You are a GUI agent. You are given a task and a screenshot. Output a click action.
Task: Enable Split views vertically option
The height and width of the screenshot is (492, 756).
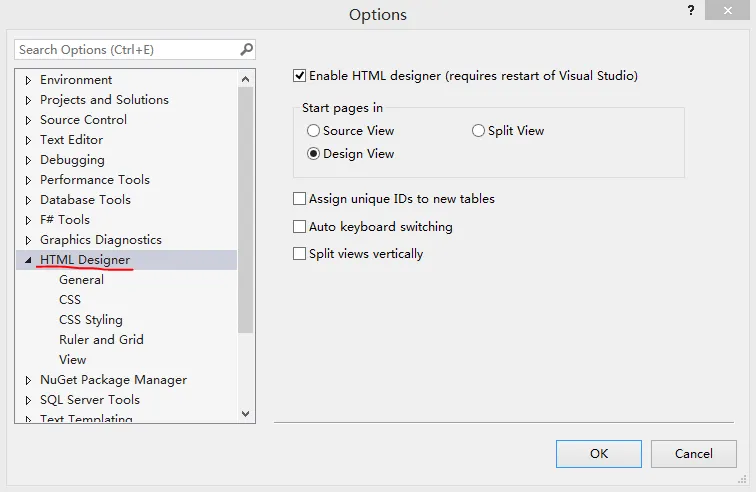(x=299, y=254)
